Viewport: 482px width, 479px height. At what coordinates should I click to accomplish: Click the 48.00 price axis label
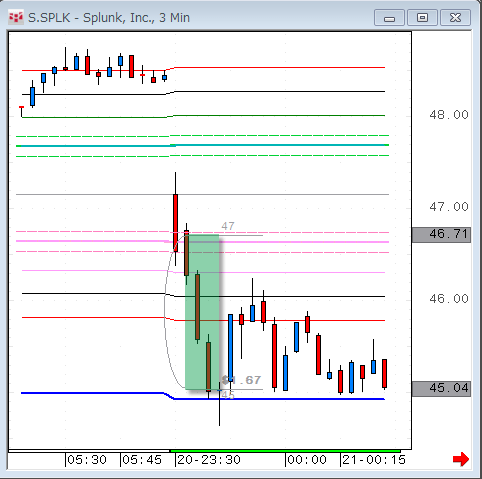click(x=449, y=115)
